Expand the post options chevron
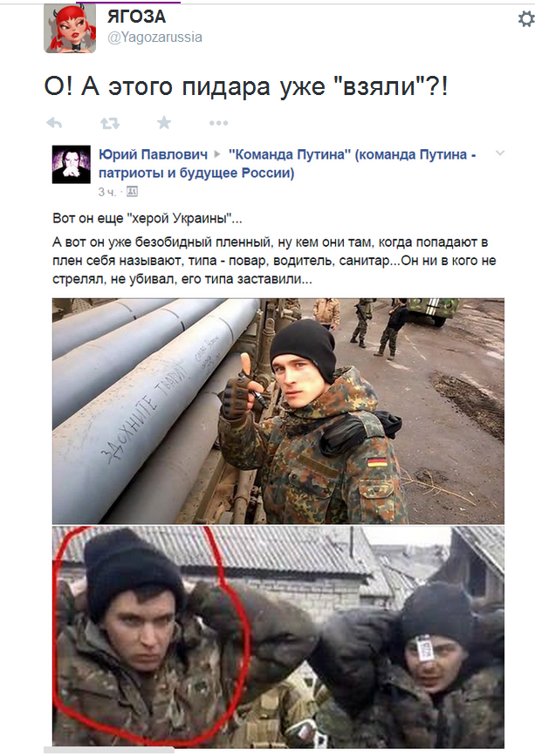The image size is (535, 756). [x=500, y=153]
